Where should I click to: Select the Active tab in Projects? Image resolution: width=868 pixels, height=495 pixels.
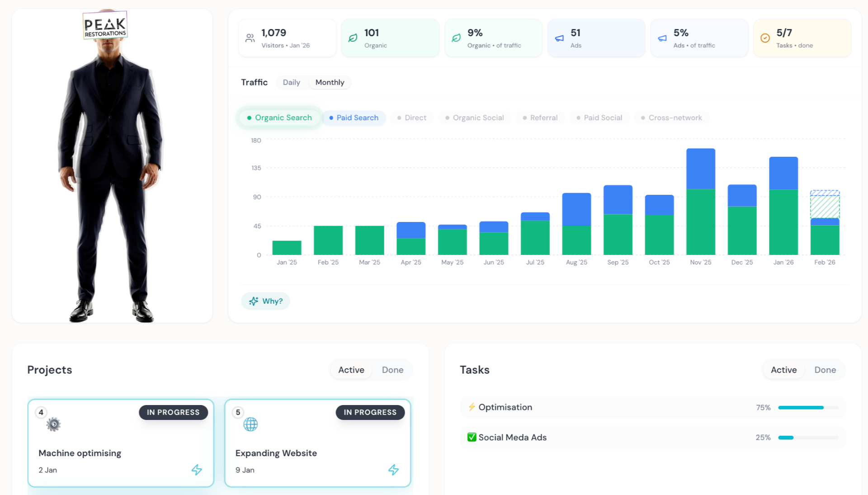point(351,370)
